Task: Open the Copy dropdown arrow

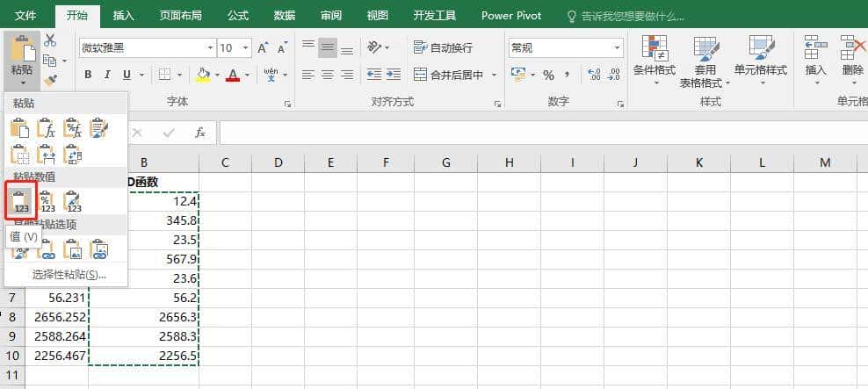Action: pyautogui.click(x=64, y=61)
